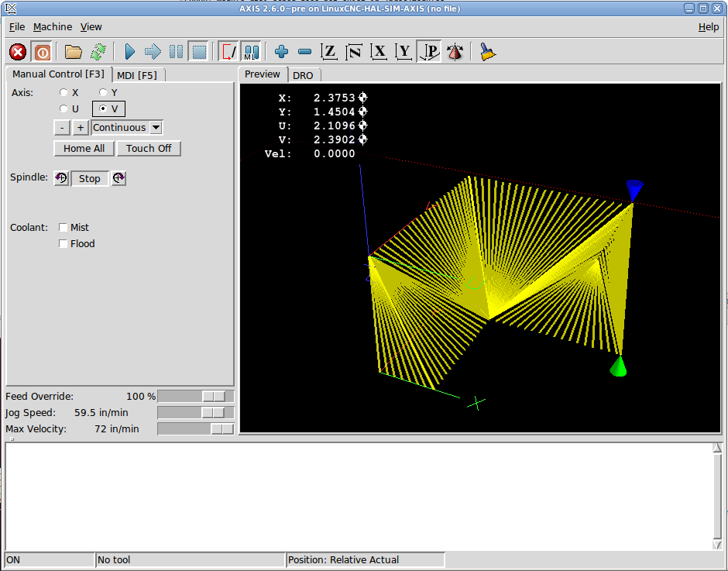This screenshot has width=728, height=571.
Task: Zoom out with the minus icon
Action: (304, 52)
